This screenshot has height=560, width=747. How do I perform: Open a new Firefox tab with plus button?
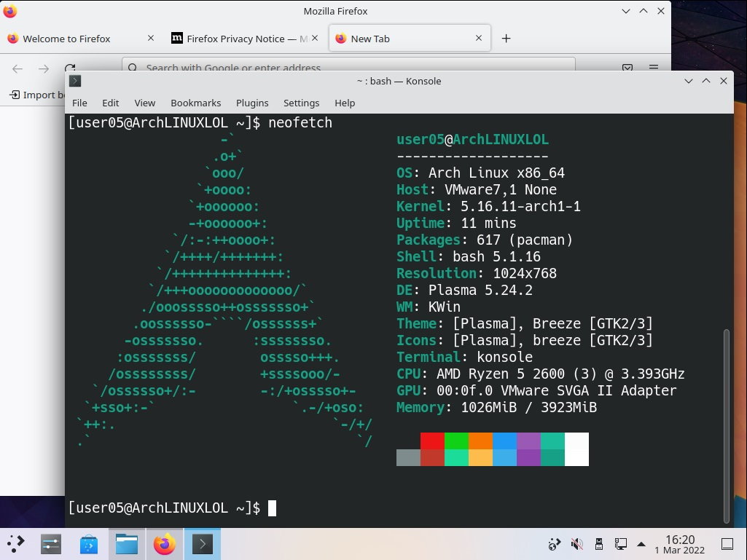coord(506,38)
